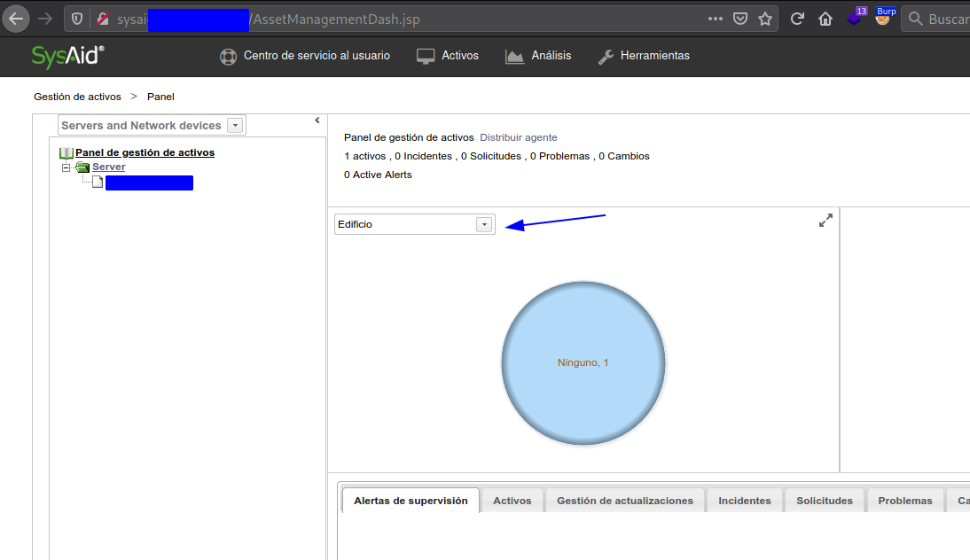Switch to the Gestión de actualizaciones tab

click(x=624, y=501)
